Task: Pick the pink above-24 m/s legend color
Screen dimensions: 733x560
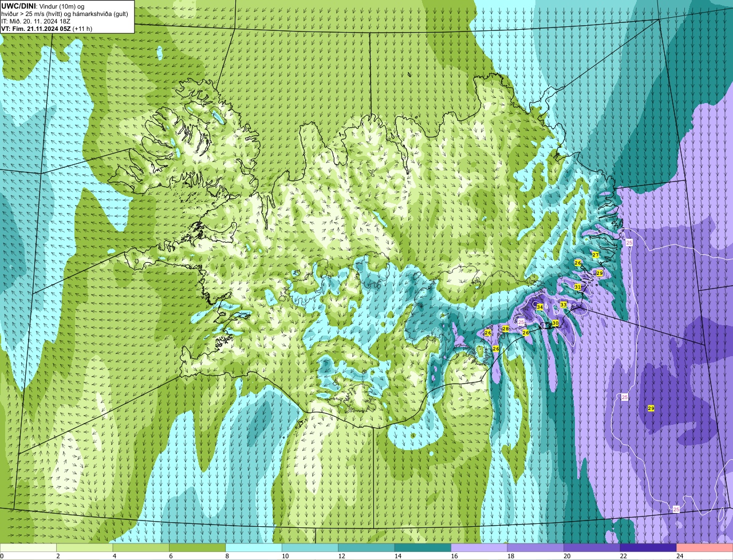Action: [x=705, y=547]
